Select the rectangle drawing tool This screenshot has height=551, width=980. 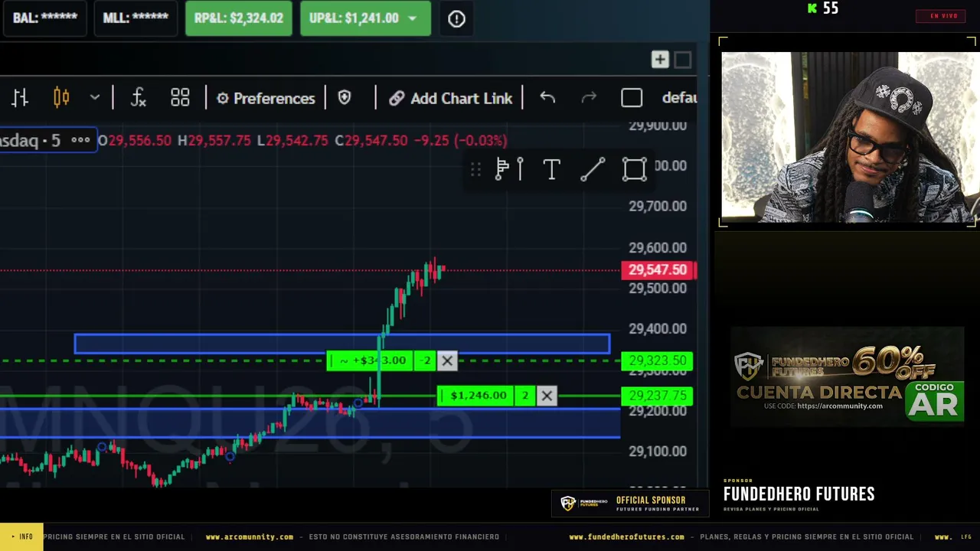(x=634, y=169)
